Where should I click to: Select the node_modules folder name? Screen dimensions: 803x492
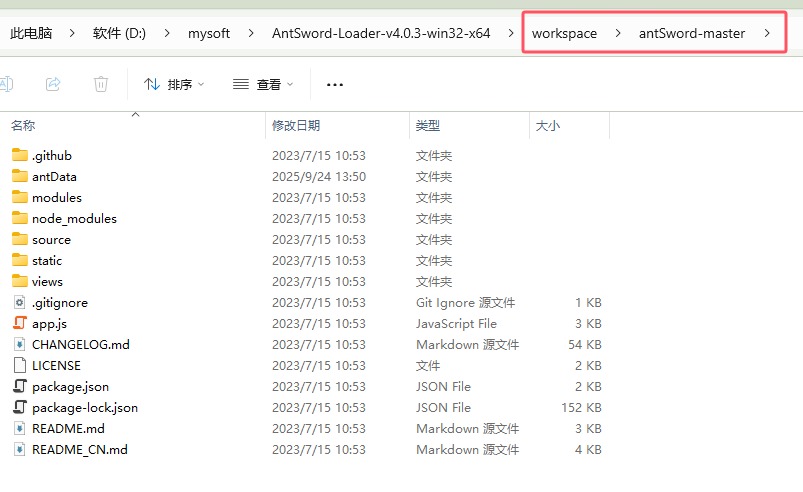(x=74, y=219)
